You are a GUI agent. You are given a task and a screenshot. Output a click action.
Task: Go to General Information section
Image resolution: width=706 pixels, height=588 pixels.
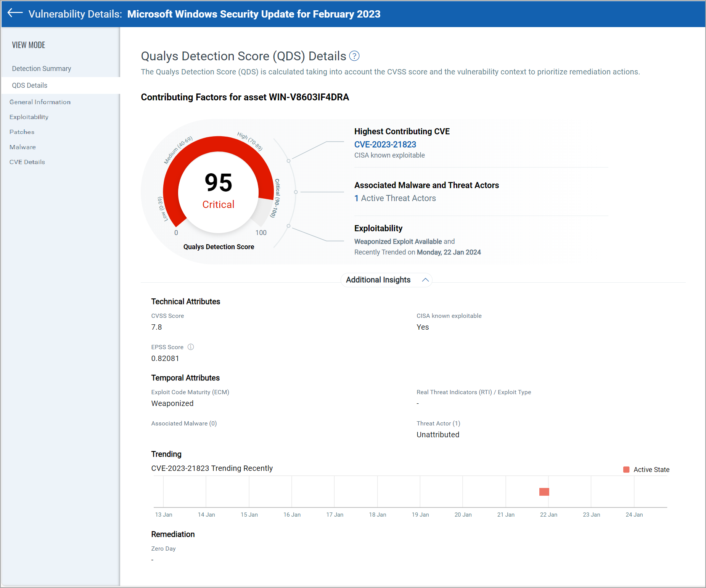(x=40, y=102)
